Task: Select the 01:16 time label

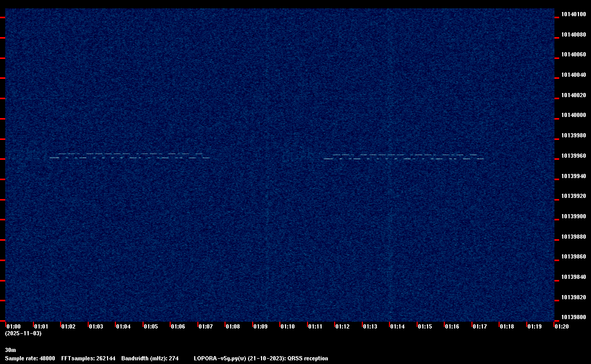Action: (452, 326)
